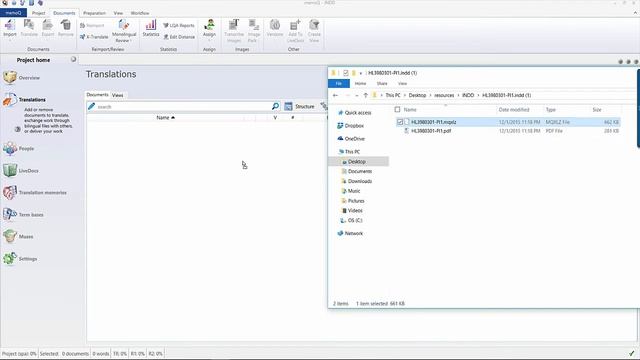
Task: Select Network in navigation pane
Action: pyautogui.click(x=350, y=233)
